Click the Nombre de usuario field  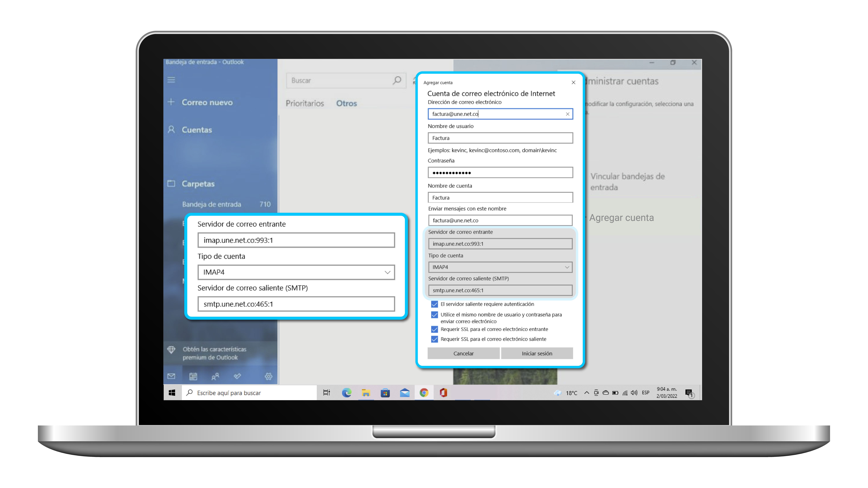click(x=500, y=138)
